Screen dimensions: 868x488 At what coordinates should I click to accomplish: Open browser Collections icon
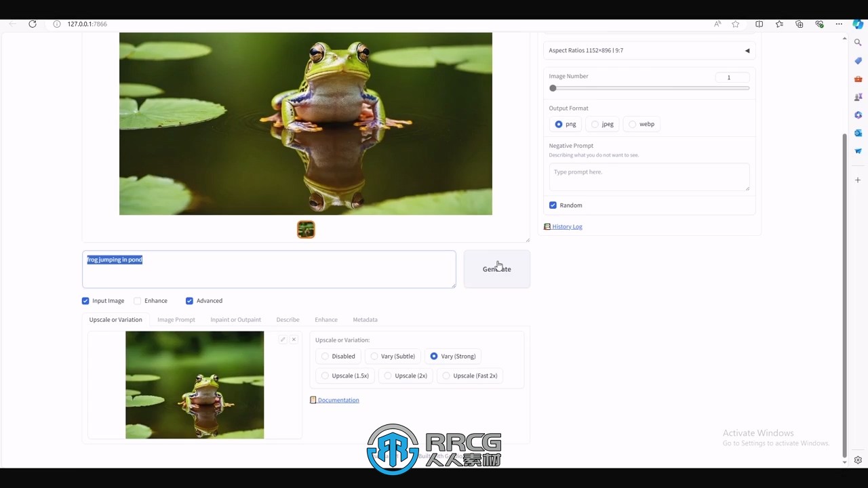[x=800, y=24]
